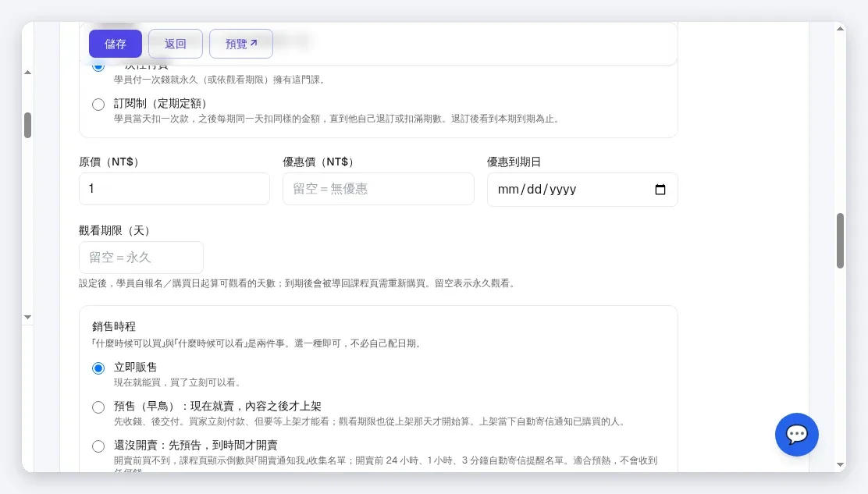
Task: Choose the 立即販售 radio option
Action: [x=98, y=368]
